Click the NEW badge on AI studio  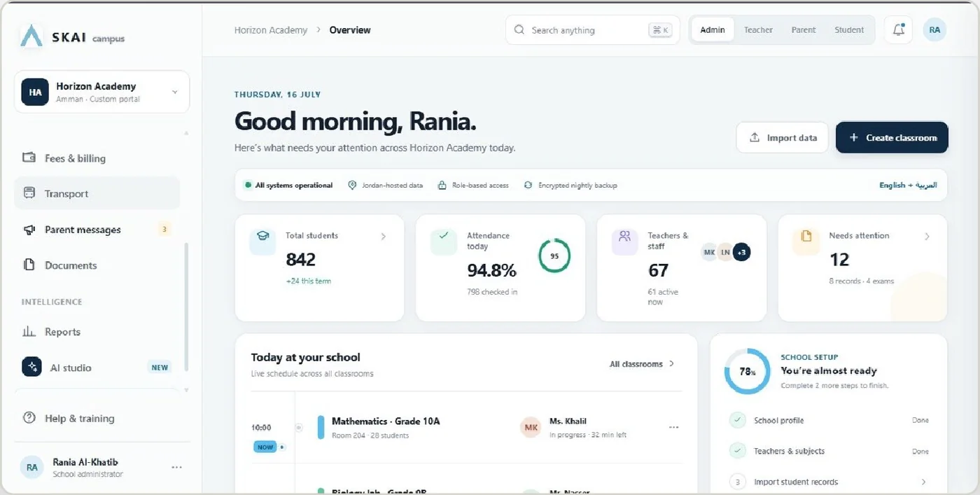pos(160,368)
